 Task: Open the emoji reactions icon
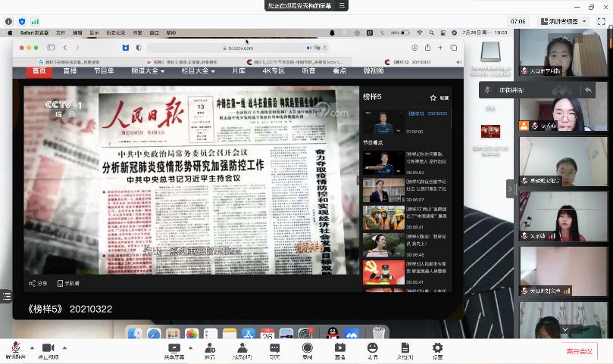tap(373, 351)
